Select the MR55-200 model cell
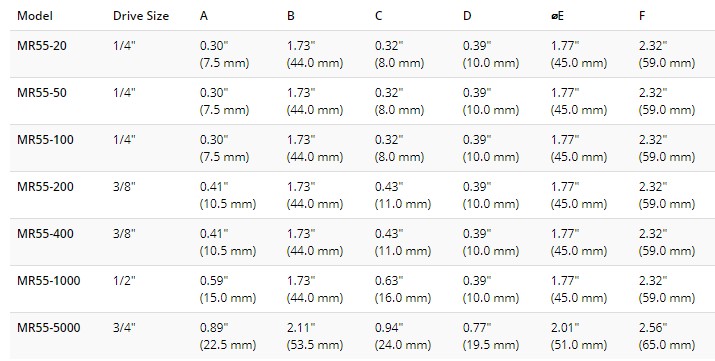Viewport: 715px width, 361px height. pos(45,186)
